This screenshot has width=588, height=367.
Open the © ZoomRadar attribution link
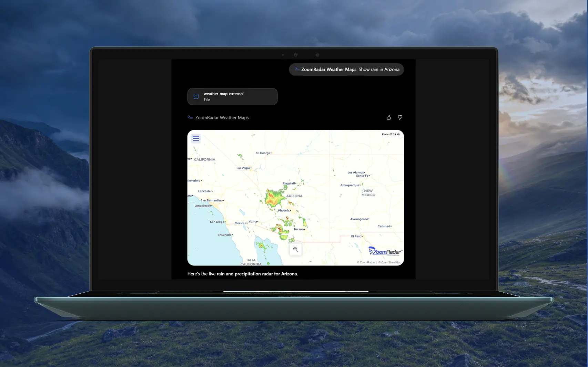[366, 262]
